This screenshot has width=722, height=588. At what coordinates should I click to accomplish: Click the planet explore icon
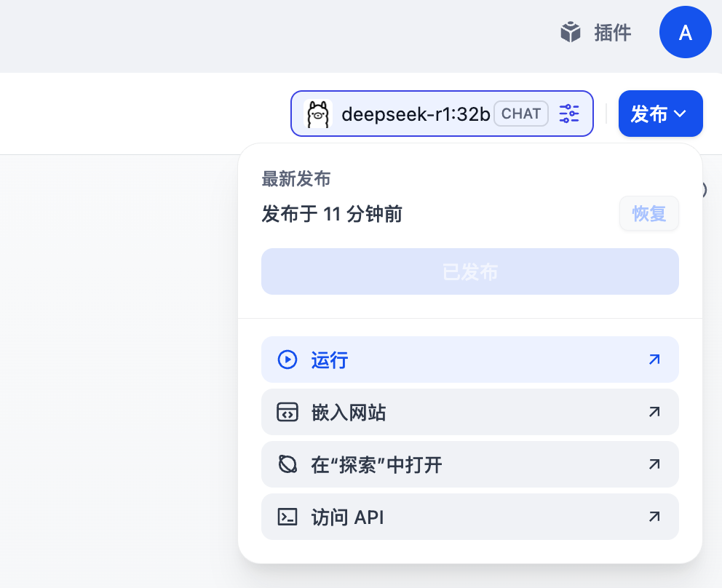point(287,464)
